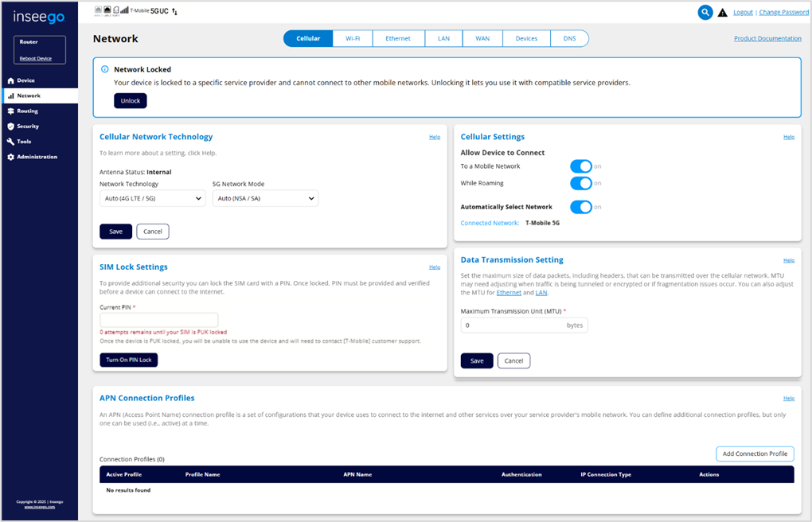Click the Administration gear icon in sidebar
Viewport: 812px width, 522px height.
coord(10,157)
